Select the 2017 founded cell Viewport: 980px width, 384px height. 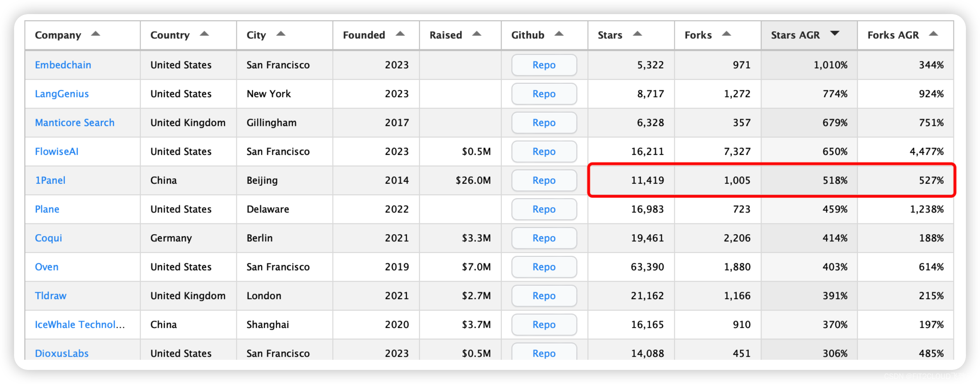coord(376,123)
